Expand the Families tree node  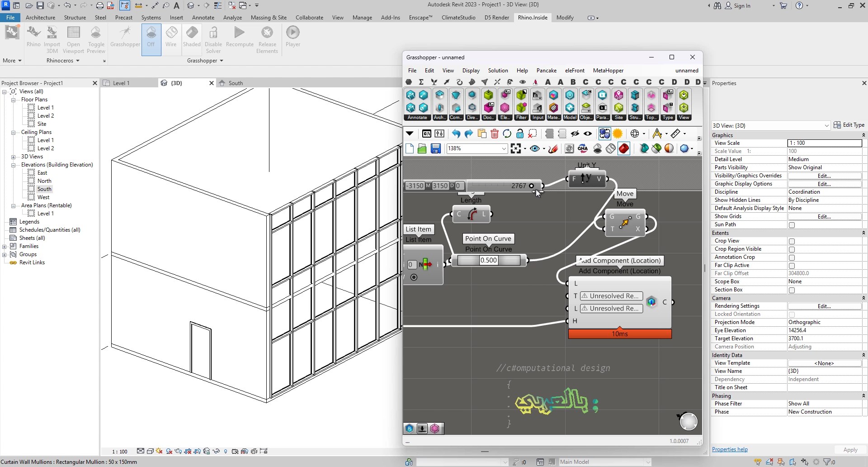pos(5,246)
